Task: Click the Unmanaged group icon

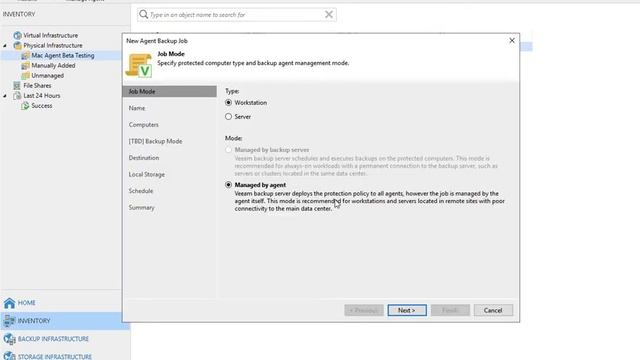Action: 25,76
